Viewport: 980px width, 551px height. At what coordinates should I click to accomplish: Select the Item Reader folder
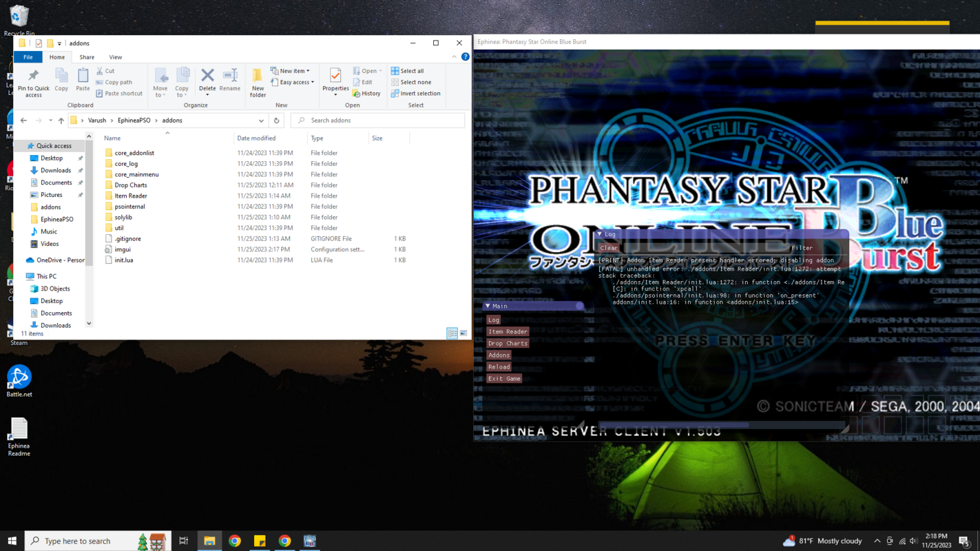pyautogui.click(x=131, y=196)
